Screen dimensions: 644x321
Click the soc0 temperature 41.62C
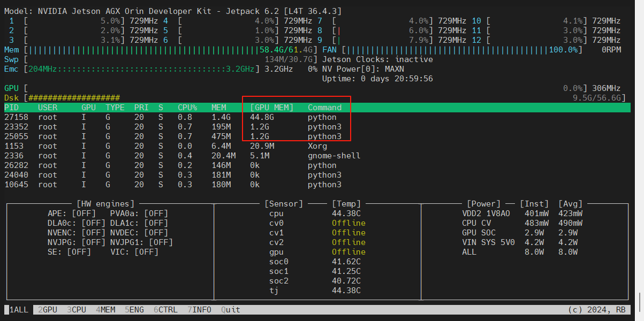[346, 262]
